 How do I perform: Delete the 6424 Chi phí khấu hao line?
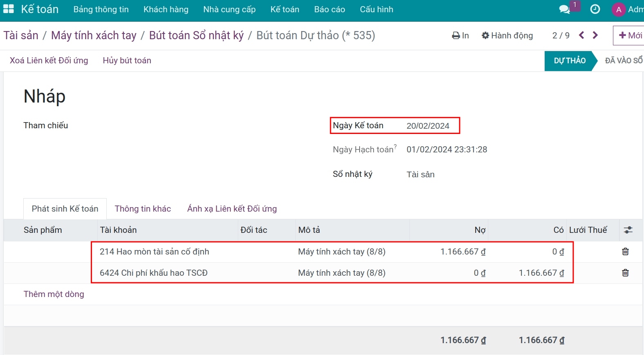pos(625,273)
